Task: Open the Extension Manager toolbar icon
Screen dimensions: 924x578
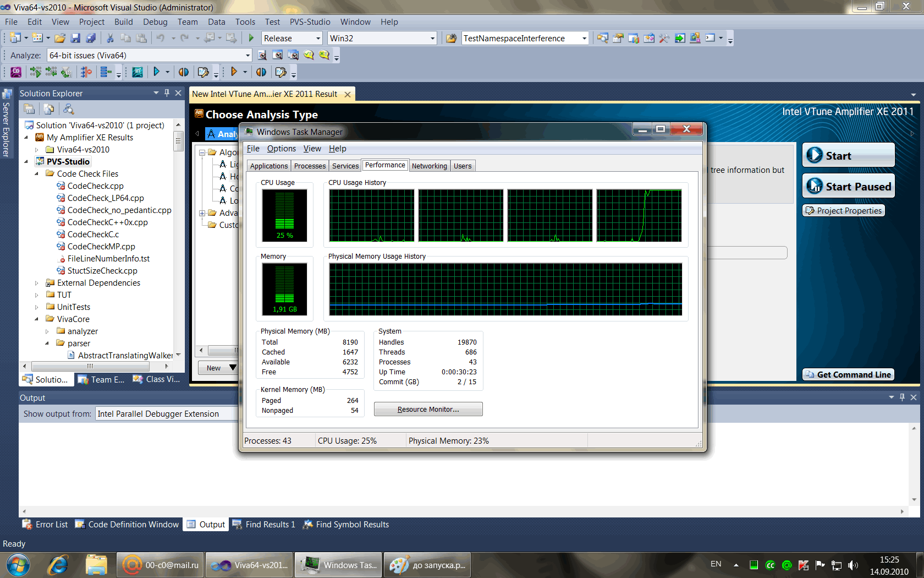Action: click(695, 38)
